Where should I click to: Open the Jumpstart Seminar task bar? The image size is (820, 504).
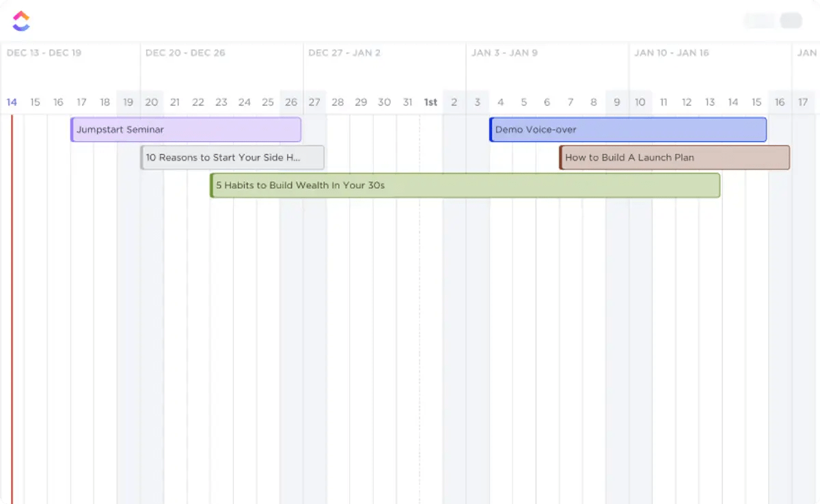pos(184,129)
